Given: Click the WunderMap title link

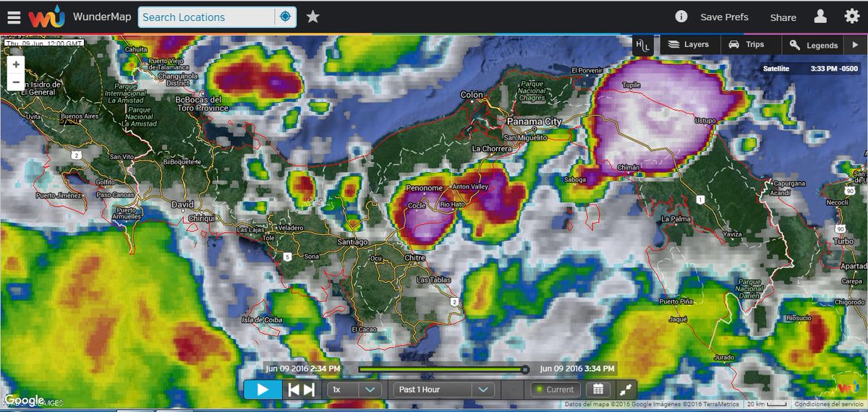Looking at the screenshot, I should [101, 17].
